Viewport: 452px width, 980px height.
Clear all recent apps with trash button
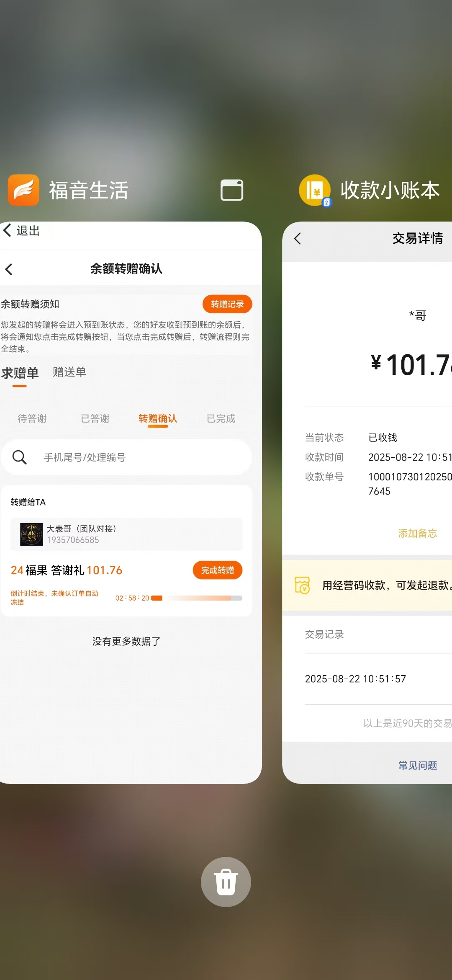coord(226,882)
